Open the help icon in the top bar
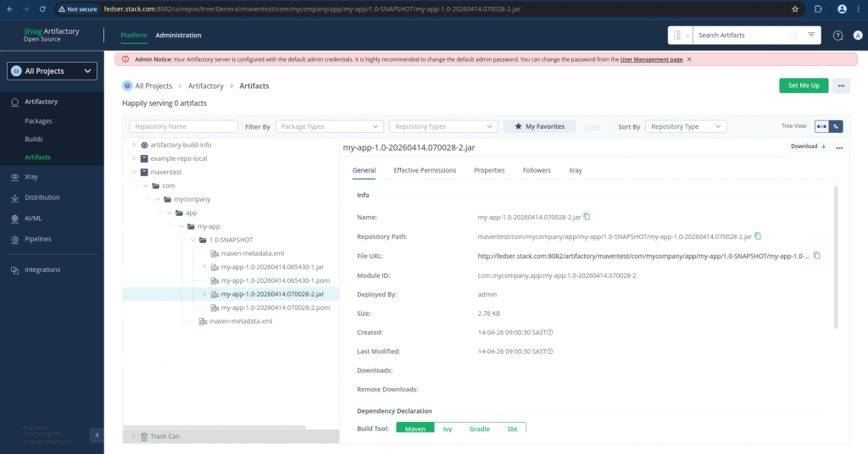Image resolution: width=868 pixels, height=454 pixels. [837, 35]
